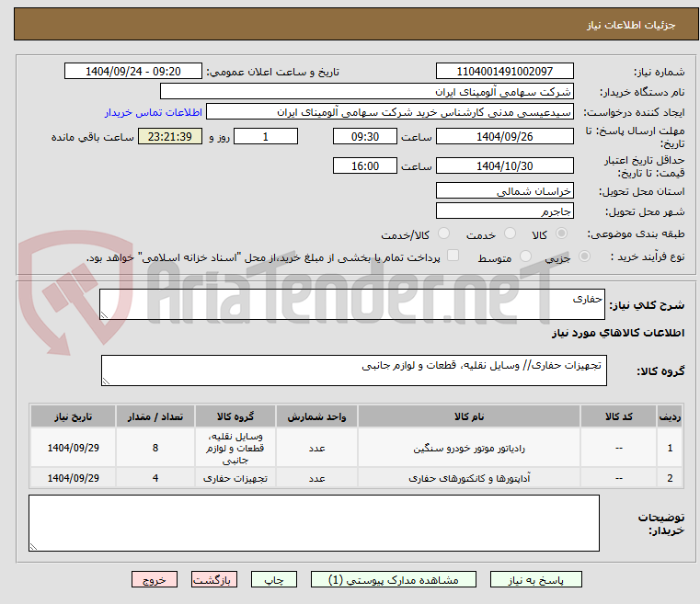The image size is (700, 604).
Task: Toggle the اسناد خزانه اسلامی payment checkbox
Action: [453, 256]
